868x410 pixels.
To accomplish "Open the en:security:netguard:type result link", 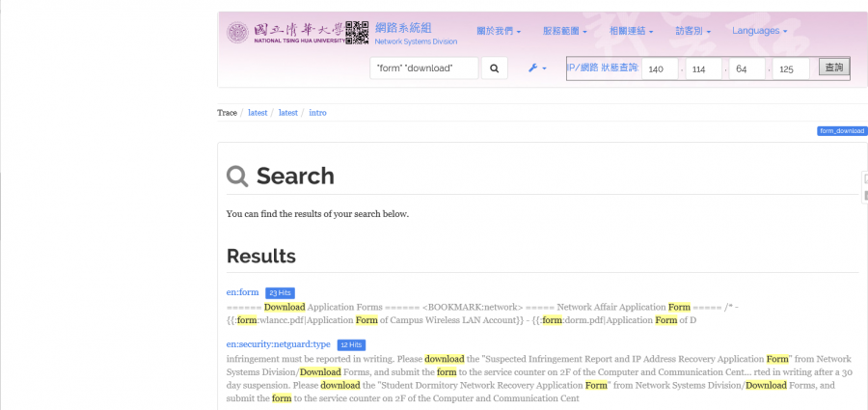I will tap(278, 344).
